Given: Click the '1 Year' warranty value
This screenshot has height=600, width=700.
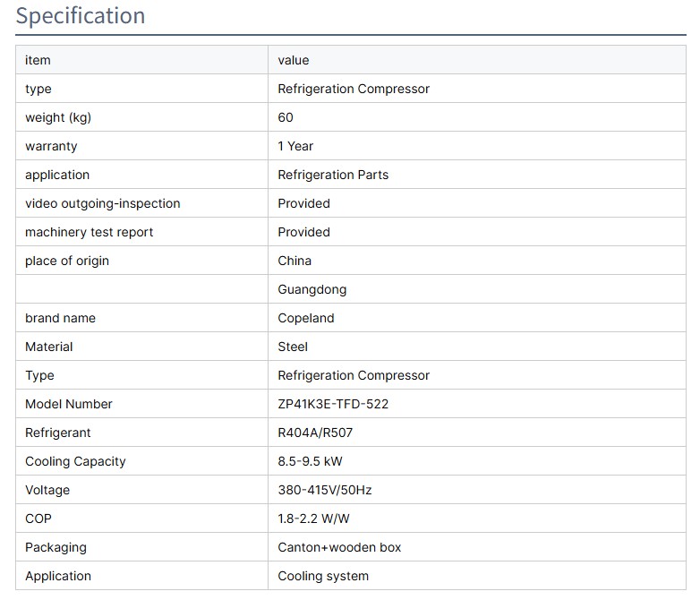Looking at the screenshot, I should pyautogui.click(x=295, y=146).
